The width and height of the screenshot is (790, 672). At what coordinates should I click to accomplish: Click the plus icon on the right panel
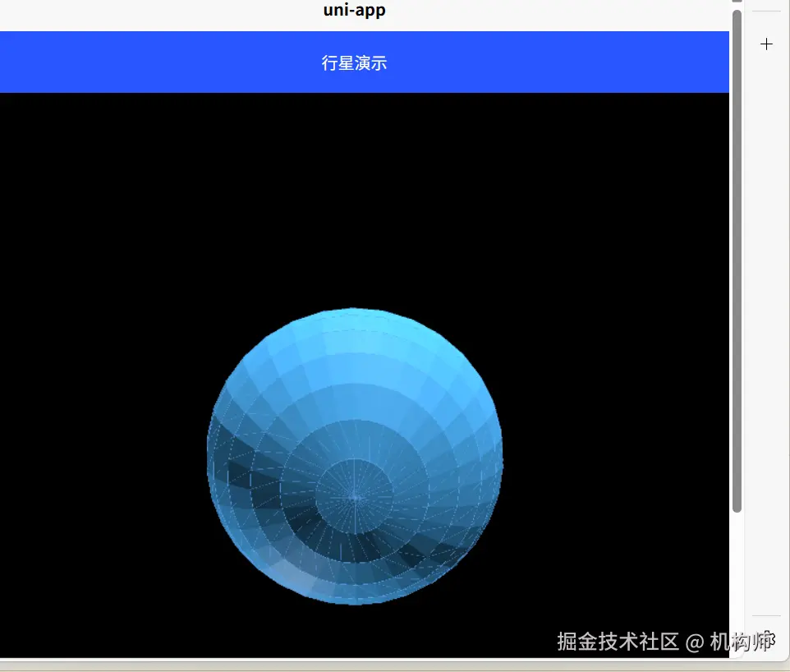766,44
